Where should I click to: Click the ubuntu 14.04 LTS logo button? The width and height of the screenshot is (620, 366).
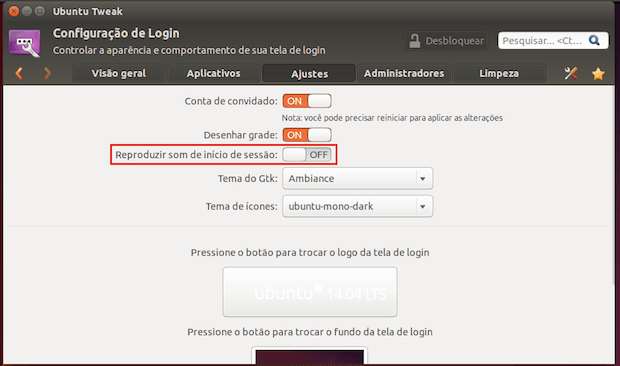(310, 292)
